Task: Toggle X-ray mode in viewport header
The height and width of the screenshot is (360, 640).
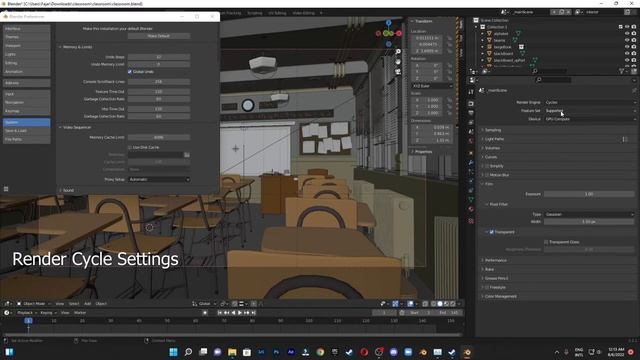Action: coord(425,304)
